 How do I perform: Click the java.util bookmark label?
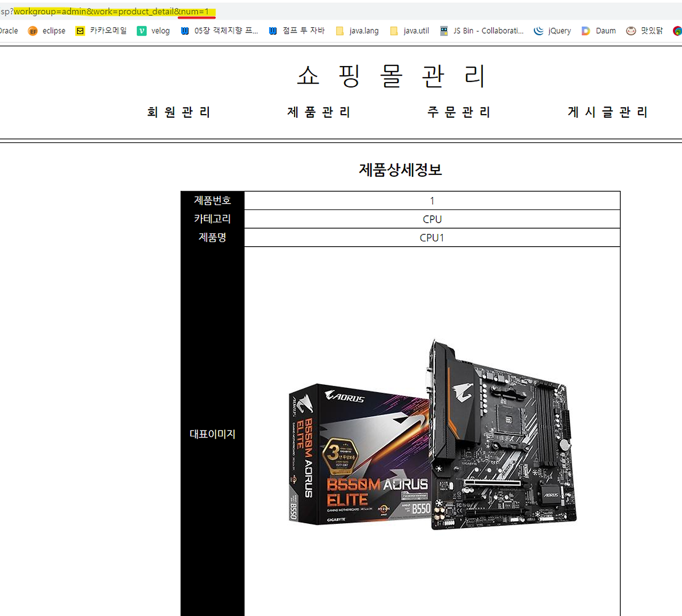coord(416,31)
